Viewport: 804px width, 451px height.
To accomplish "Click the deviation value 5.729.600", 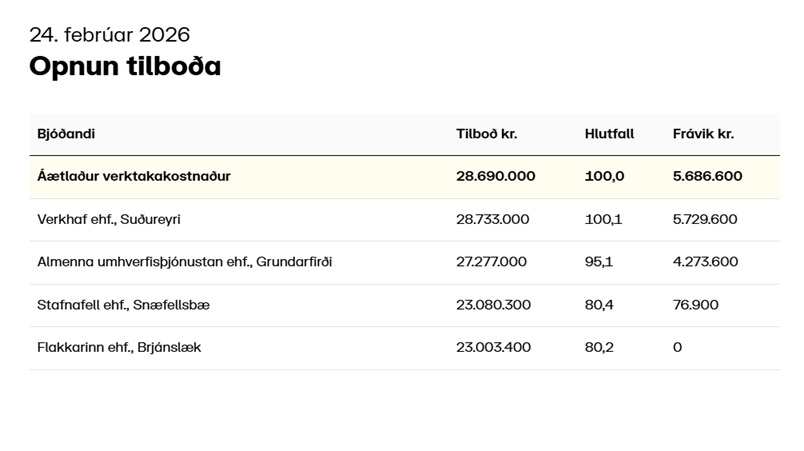I will tap(705, 219).
